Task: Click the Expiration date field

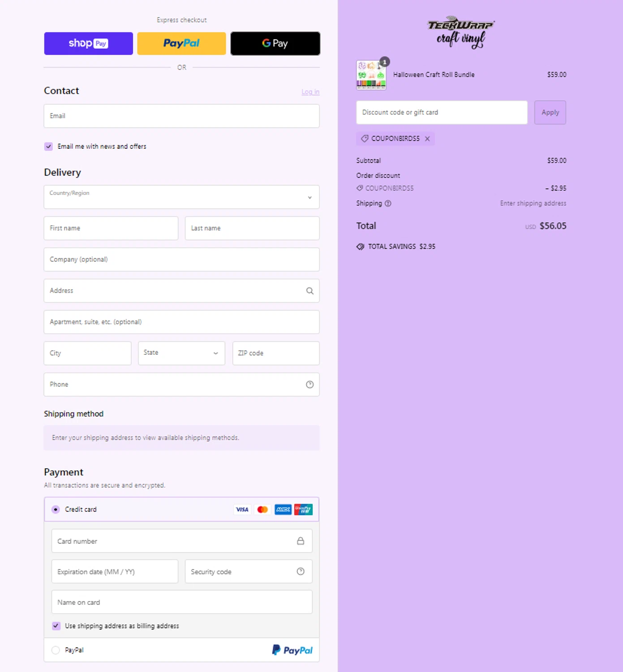Action: [x=115, y=572]
